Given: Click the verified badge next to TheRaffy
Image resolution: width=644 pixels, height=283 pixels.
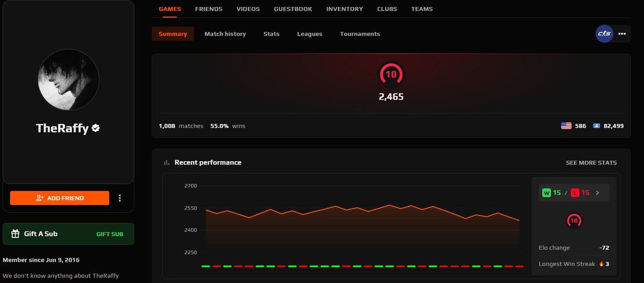Looking at the screenshot, I should [96, 128].
